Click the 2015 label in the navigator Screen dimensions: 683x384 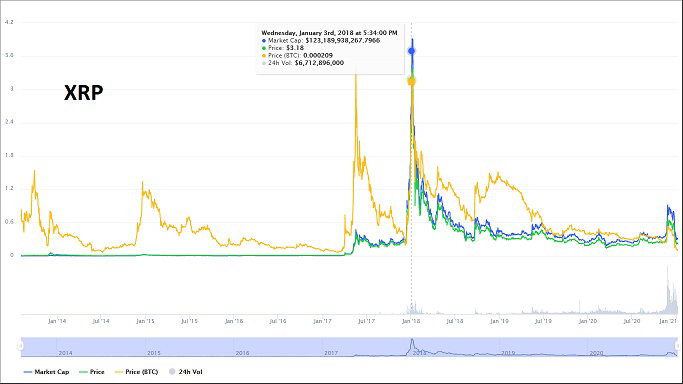(154, 353)
